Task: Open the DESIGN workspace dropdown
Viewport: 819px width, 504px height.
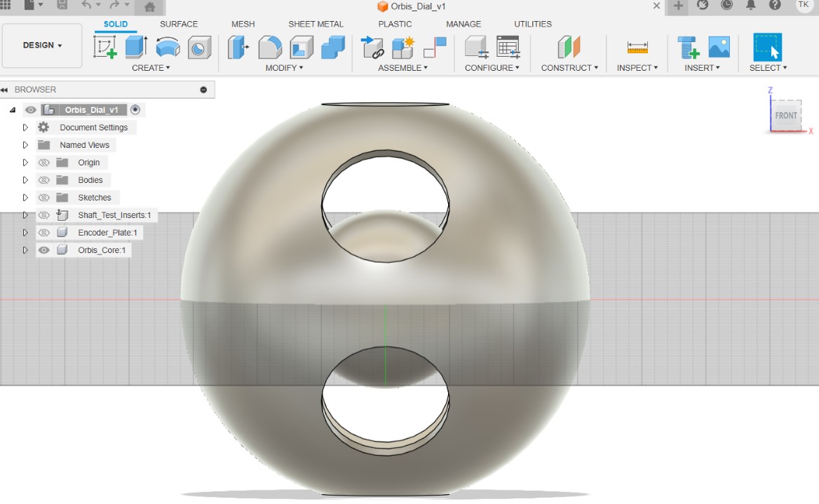Action: coord(42,46)
